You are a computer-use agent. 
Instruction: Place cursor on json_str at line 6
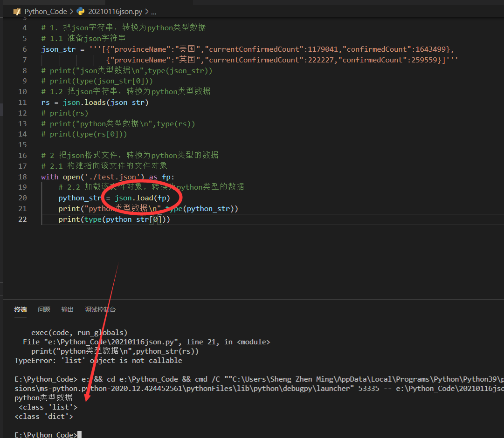58,49
